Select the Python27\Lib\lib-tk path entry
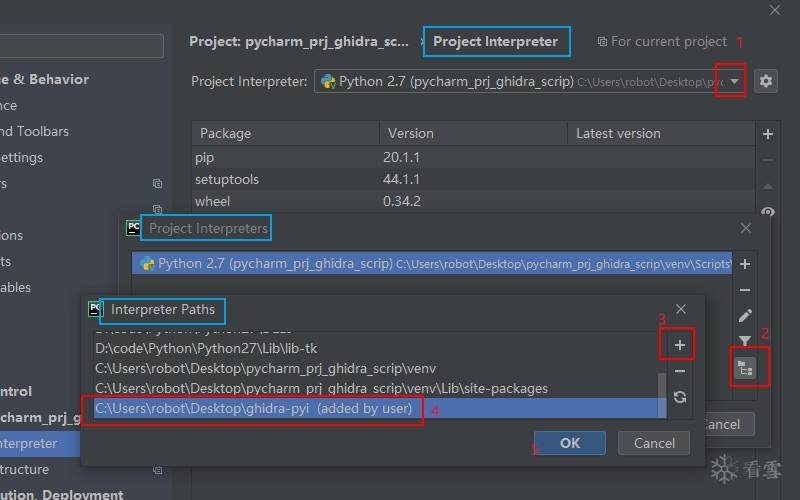800x500 pixels. 375,348
